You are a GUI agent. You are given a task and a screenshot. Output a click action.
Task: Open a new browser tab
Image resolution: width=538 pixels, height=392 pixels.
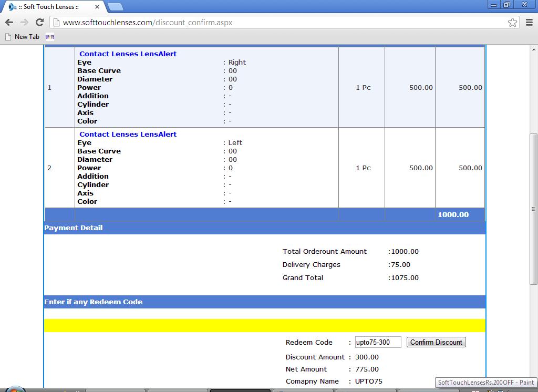tap(116, 7)
